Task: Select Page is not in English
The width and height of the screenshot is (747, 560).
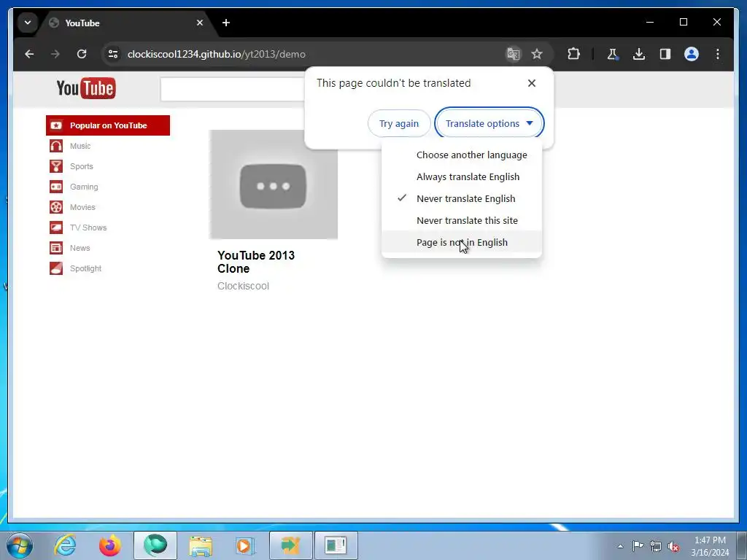Action: pos(462,242)
